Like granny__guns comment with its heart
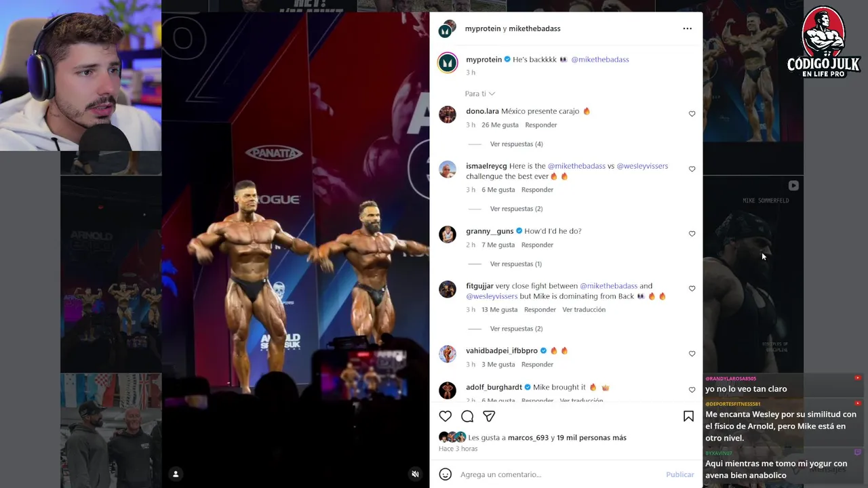Viewport: 868px width, 488px height. (692, 234)
